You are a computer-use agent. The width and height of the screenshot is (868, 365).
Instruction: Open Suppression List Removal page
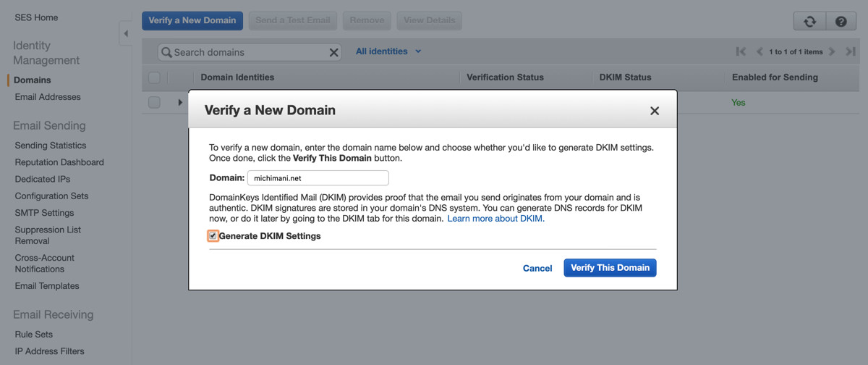click(48, 235)
